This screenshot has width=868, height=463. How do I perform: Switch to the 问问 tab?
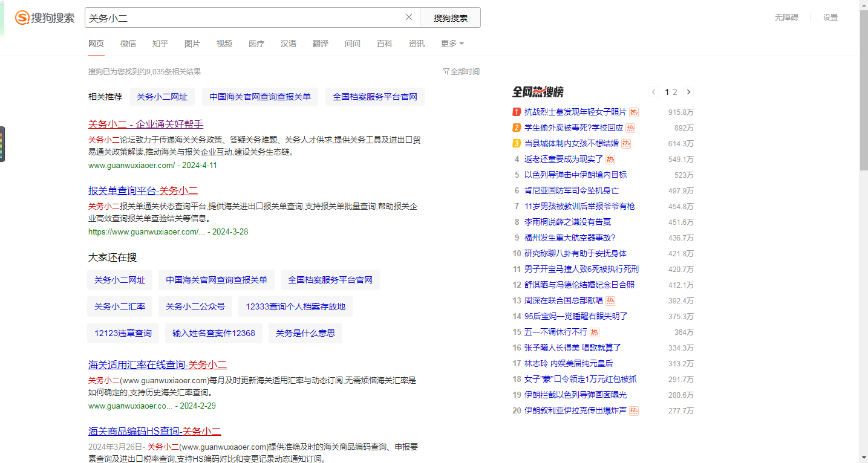[x=353, y=44]
